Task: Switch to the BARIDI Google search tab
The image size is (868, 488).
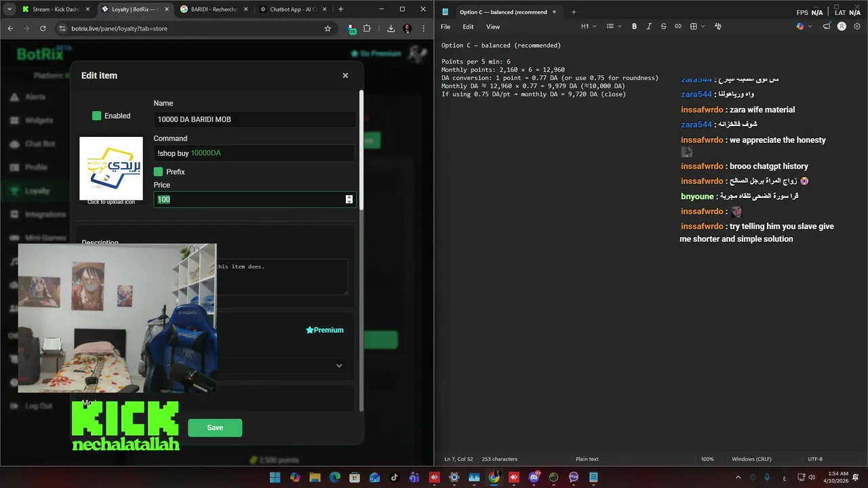Action: [214, 9]
